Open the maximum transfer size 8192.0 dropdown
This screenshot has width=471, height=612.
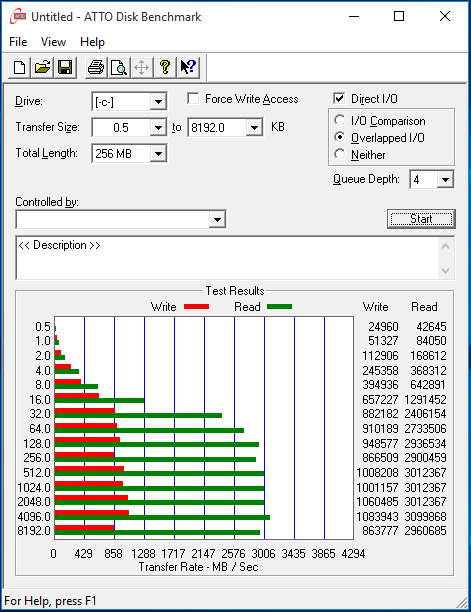254,128
